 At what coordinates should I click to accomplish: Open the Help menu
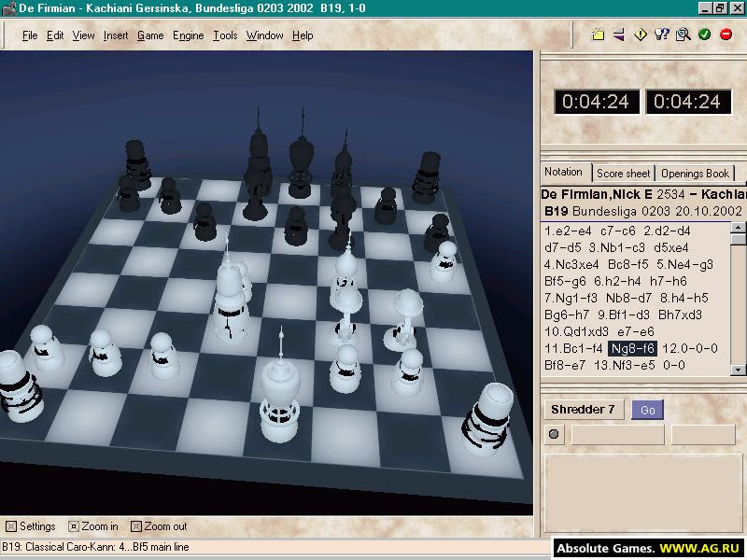[x=303, y=35]
